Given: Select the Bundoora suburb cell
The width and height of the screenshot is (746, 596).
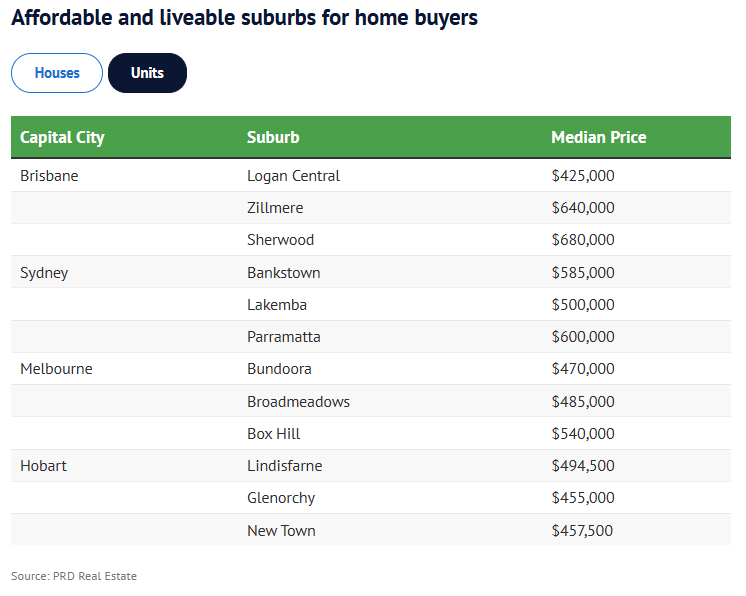Looking at the screenshot, I should click(x=279, y=369).
